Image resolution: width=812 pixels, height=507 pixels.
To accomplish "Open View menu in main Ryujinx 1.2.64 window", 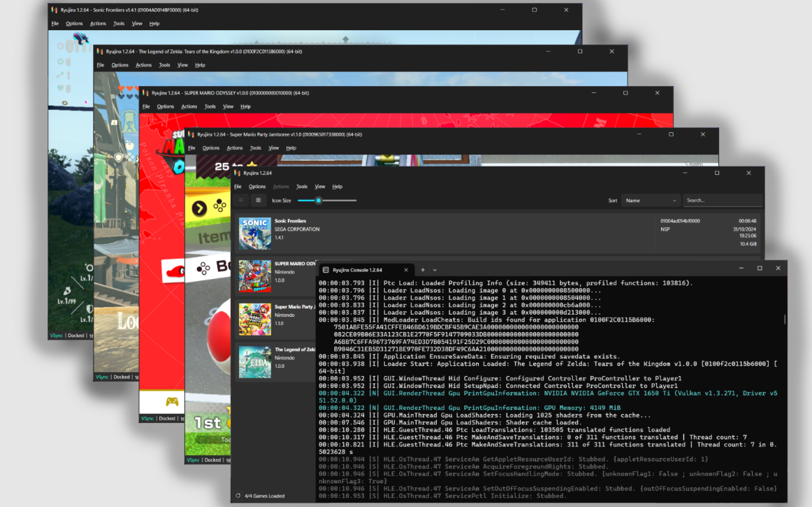I will (x=320, y=187).
